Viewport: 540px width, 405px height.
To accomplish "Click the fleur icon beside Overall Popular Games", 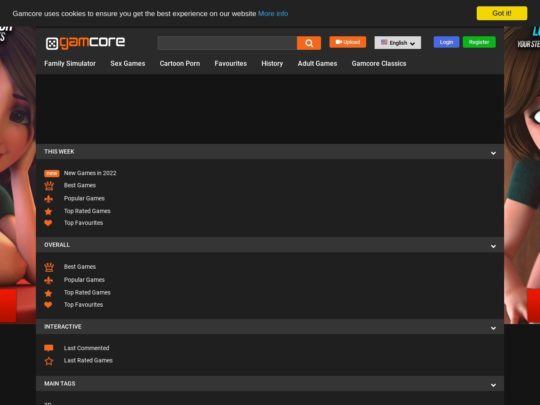I will (49, 280).
